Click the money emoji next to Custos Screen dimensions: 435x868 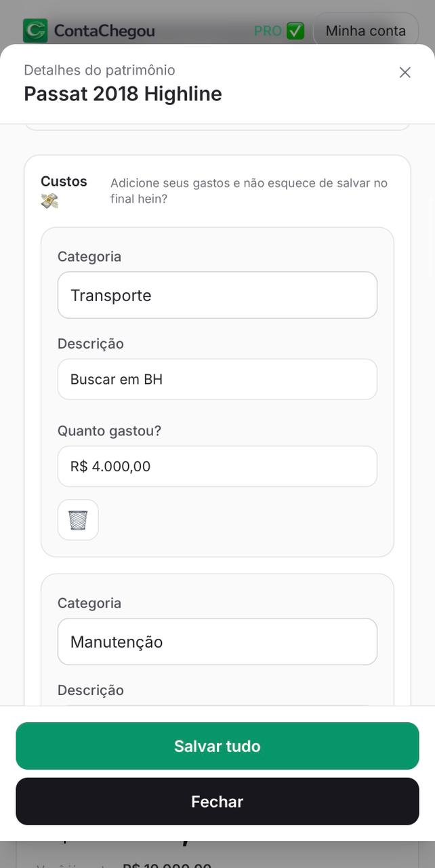point(47,200)
